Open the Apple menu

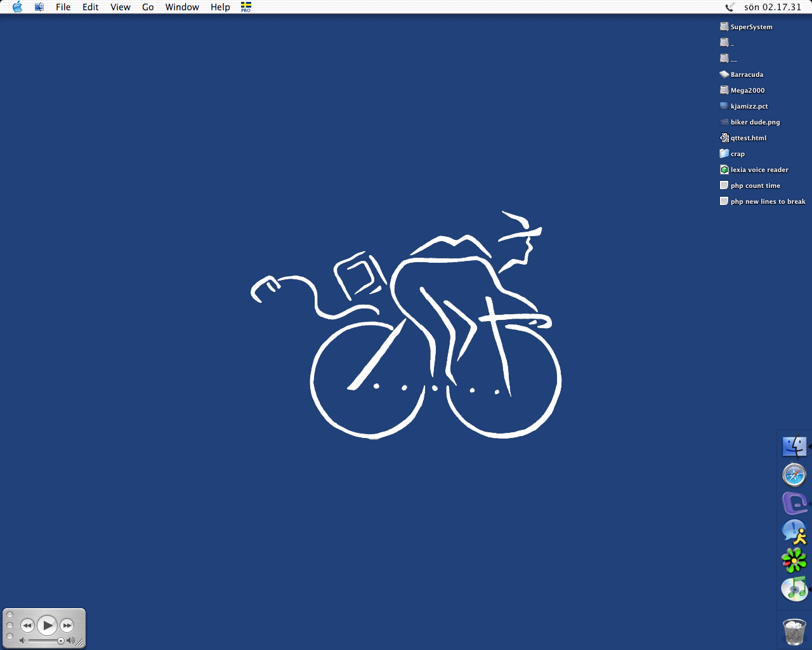coord(17,7)
